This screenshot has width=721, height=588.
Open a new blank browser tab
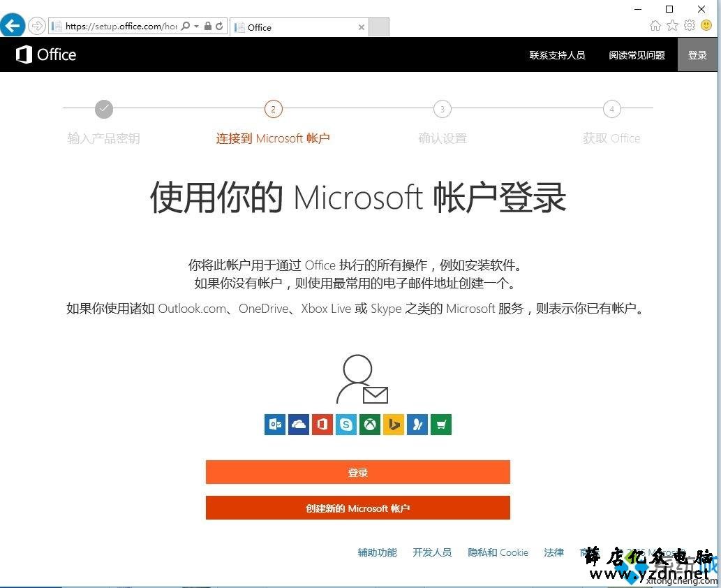(x=380, y=27)
